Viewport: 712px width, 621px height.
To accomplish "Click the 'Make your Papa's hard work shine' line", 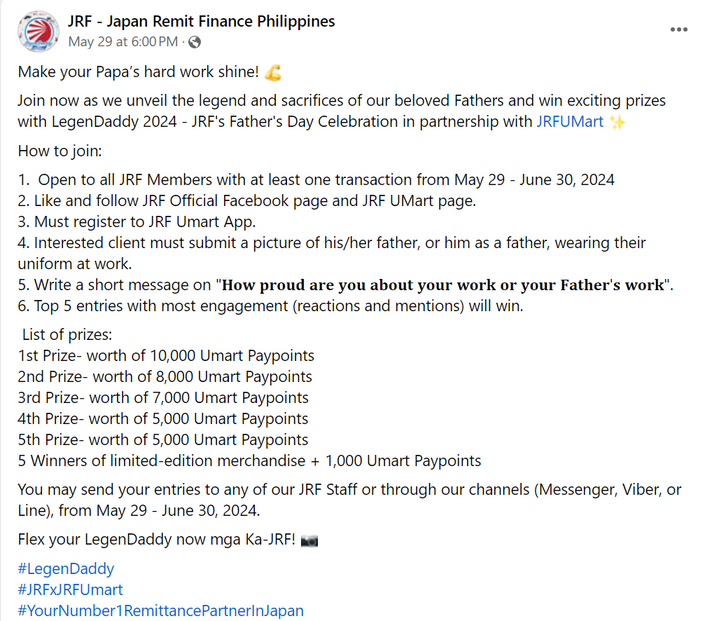I will [138, 72].
